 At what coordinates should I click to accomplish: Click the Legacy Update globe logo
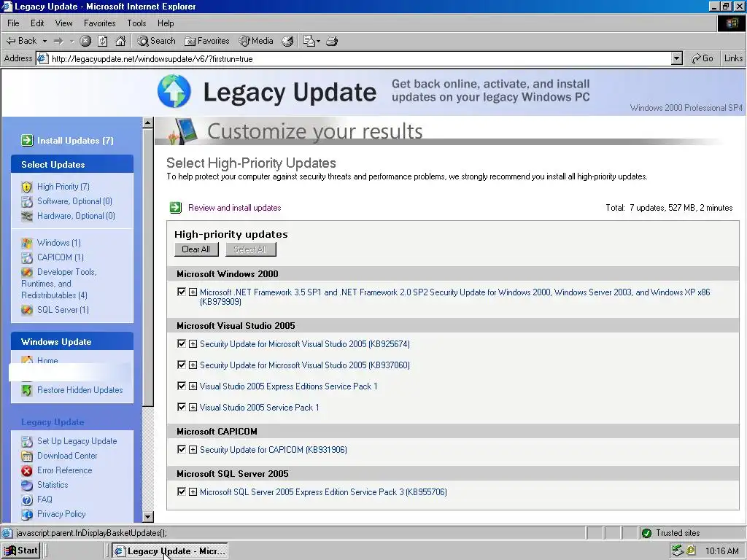point(174,91)
